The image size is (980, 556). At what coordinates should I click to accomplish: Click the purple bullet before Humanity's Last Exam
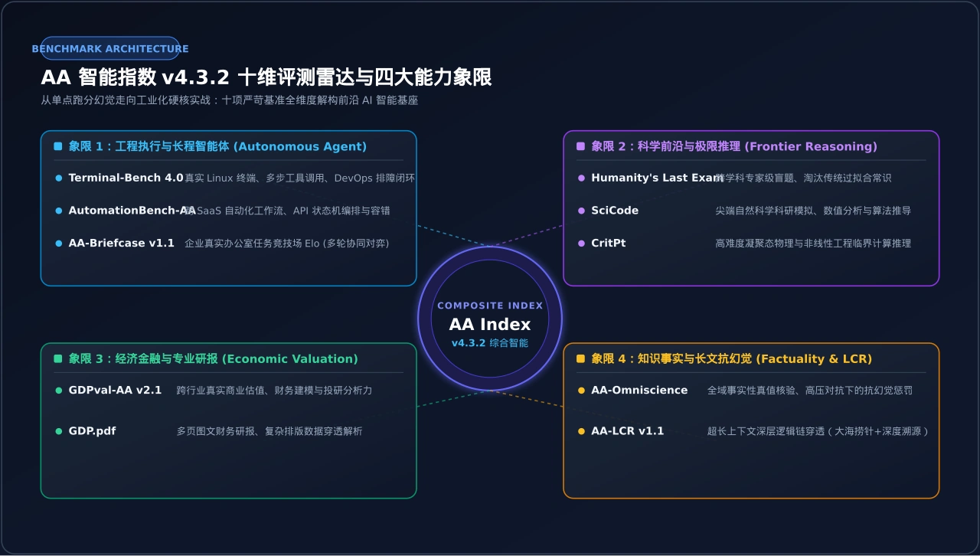tap(581, 178)
